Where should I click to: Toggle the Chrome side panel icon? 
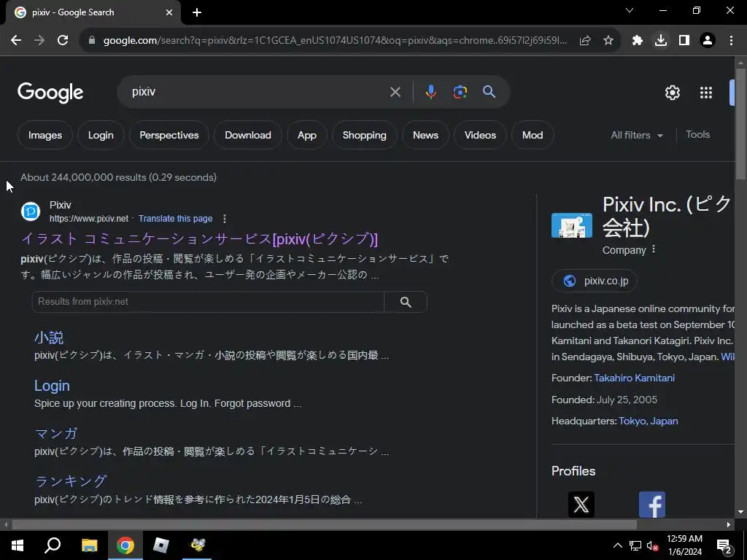[x=684, y=41]
